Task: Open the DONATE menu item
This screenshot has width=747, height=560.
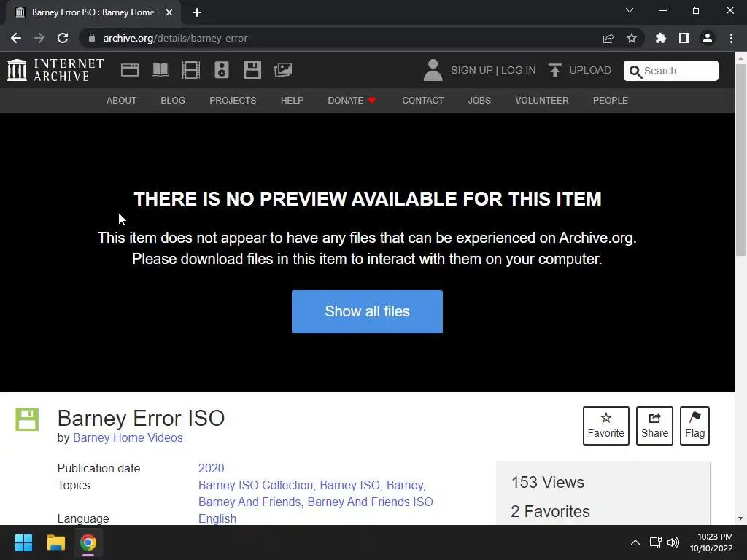Action: tap(352, 101)
